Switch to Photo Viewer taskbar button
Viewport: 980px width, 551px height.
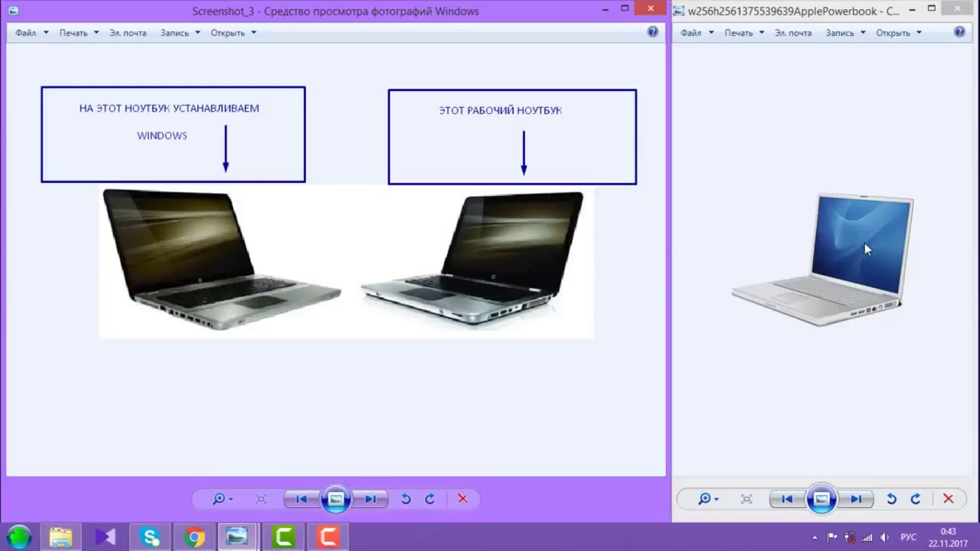(237, 537)
